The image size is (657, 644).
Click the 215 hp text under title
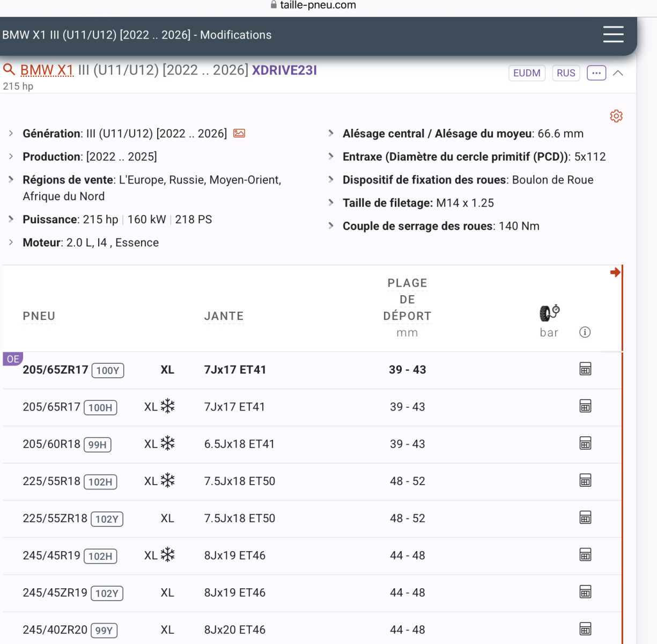[x=18, y=86]
